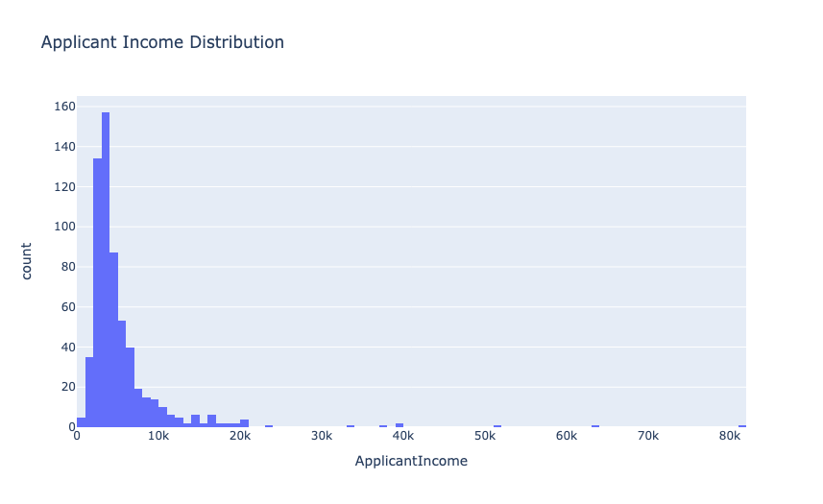Click the 70k x-axis tick label
This screenshot has height=504, width=823.
tap(647, 437)
